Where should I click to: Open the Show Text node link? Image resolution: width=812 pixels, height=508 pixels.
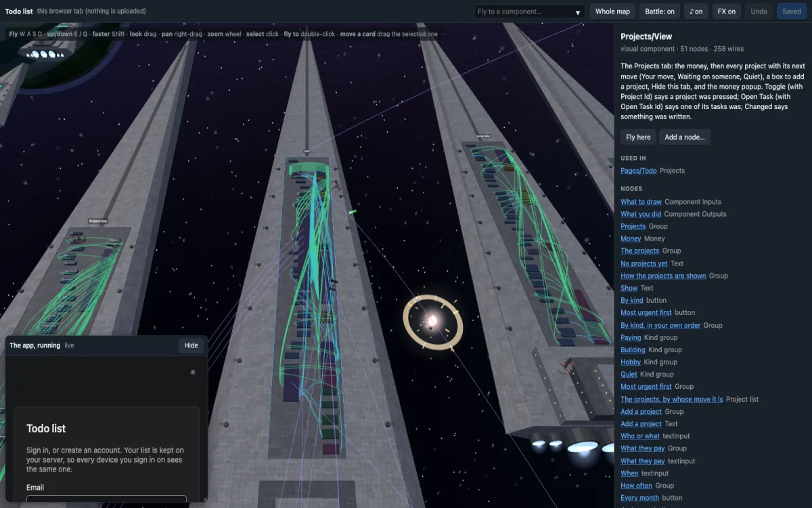click(629, 288)
